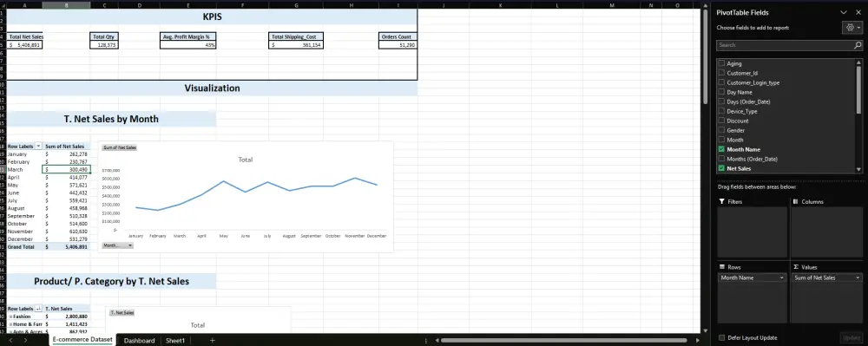868x346 pixels.
Task: Switch to the Dashboard sheet tab
Action: pos(139,341)
